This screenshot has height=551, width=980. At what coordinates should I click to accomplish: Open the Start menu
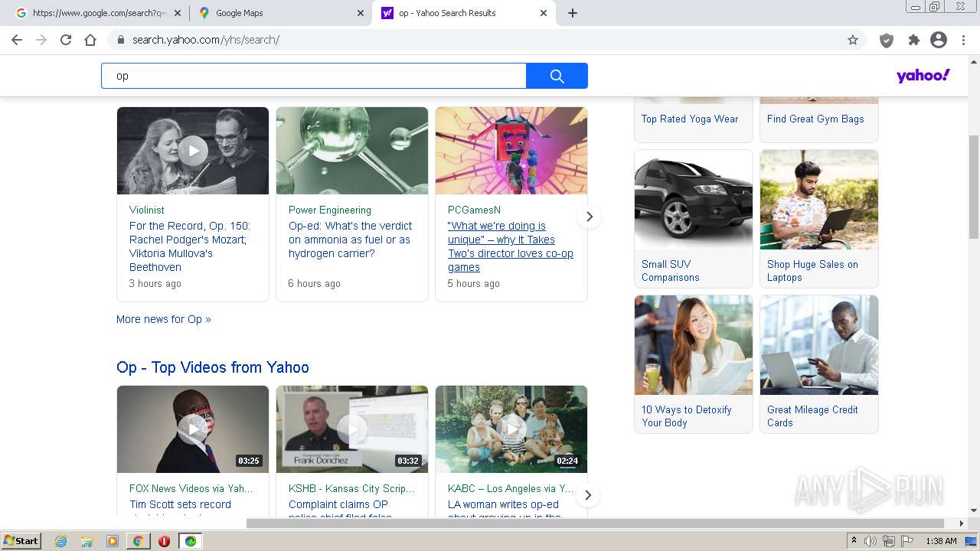[x=21, y=541]
